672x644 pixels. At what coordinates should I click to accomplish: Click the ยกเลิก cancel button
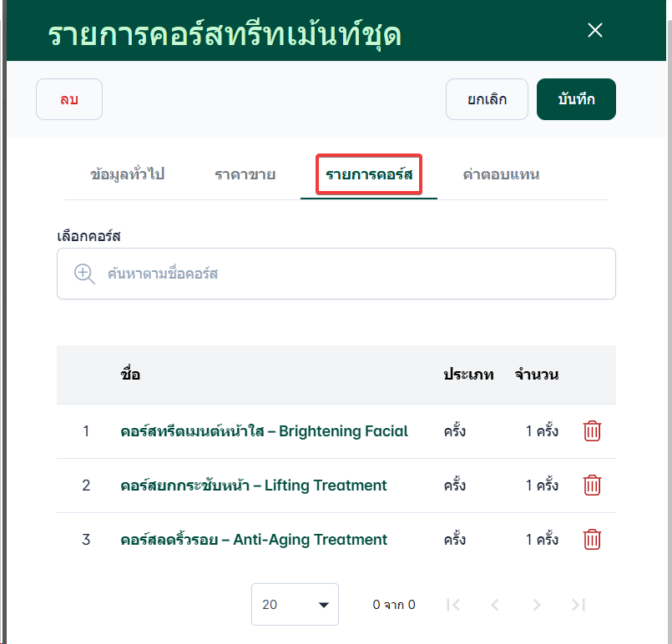[487, 99]
